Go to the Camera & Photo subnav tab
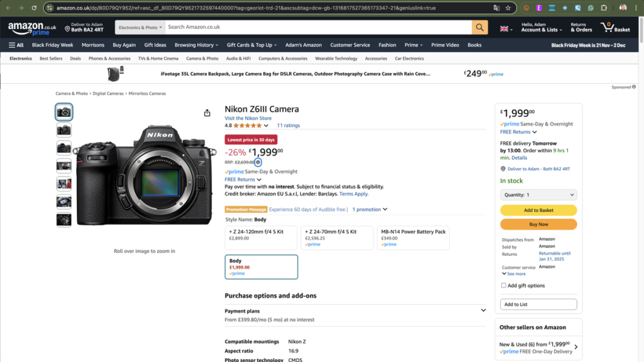 [x=202, y=58]
